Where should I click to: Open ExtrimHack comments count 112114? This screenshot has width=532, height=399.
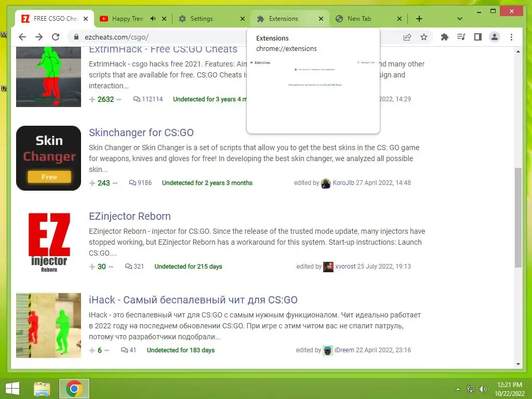(148, 99)
